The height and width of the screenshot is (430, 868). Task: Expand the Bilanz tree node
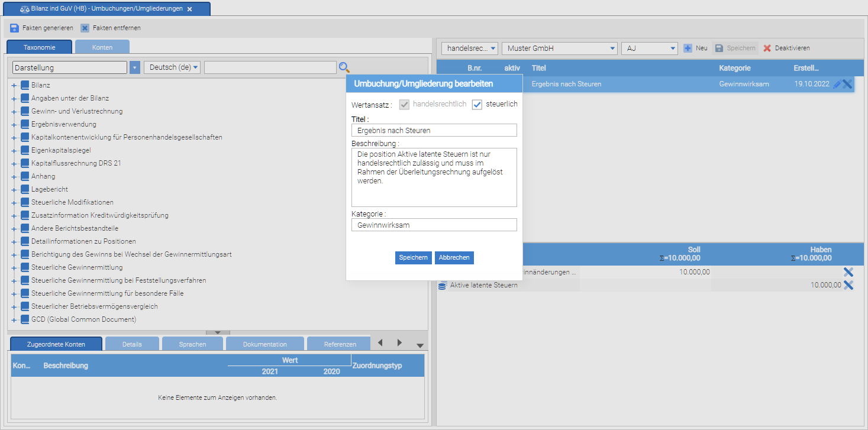tap(14, 85)
